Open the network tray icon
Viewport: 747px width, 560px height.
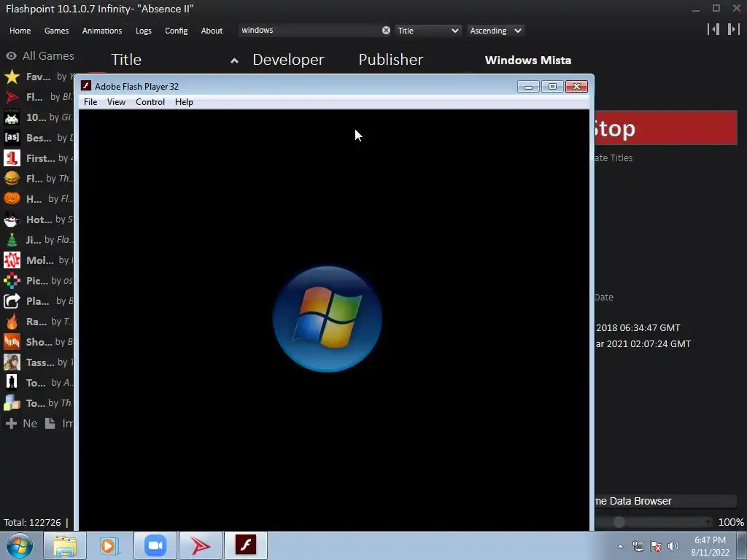click(638, 546)
